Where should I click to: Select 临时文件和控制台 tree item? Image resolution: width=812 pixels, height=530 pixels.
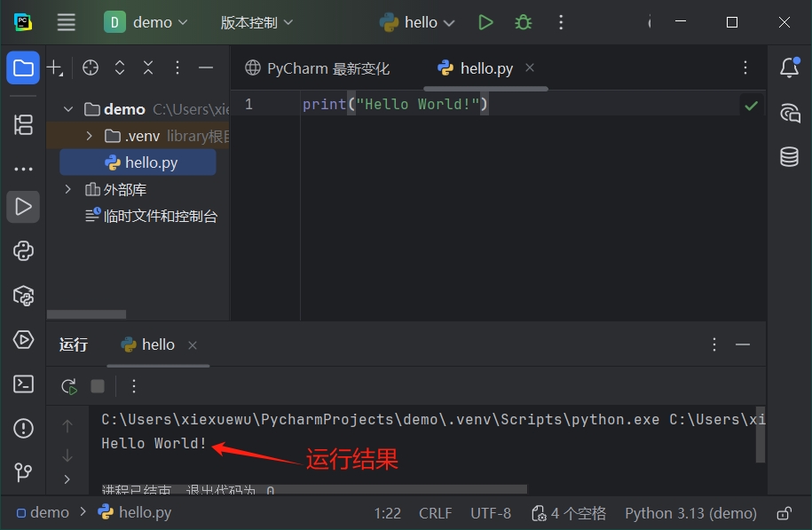[x=151, y=216]
